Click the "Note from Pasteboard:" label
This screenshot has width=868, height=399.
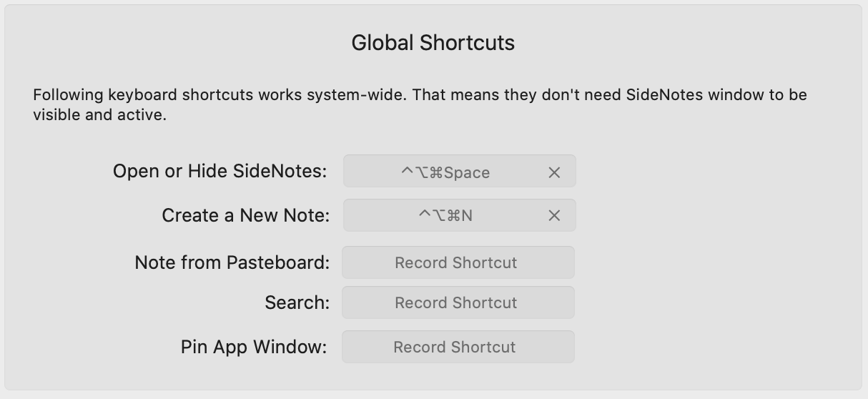pos(232,262)
